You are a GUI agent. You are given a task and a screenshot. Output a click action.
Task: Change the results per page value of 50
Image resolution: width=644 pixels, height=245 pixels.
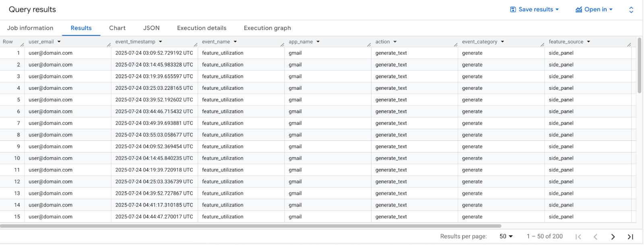pos(506,237)
